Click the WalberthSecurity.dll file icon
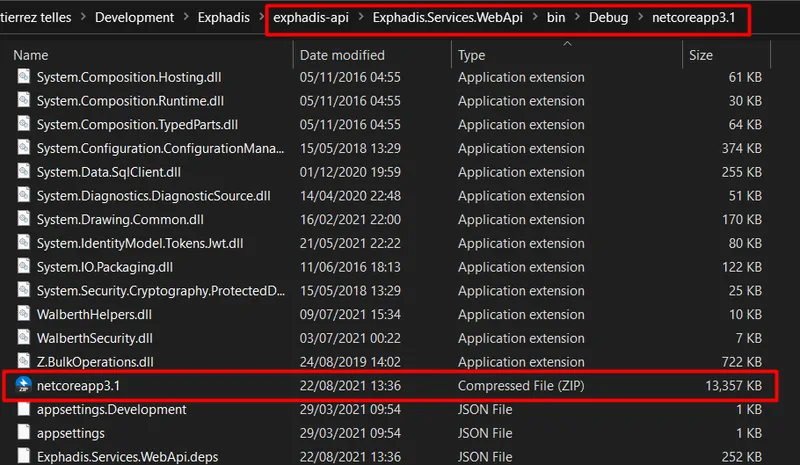The width and height of the screenshot is (800, 465). point(23,337)
